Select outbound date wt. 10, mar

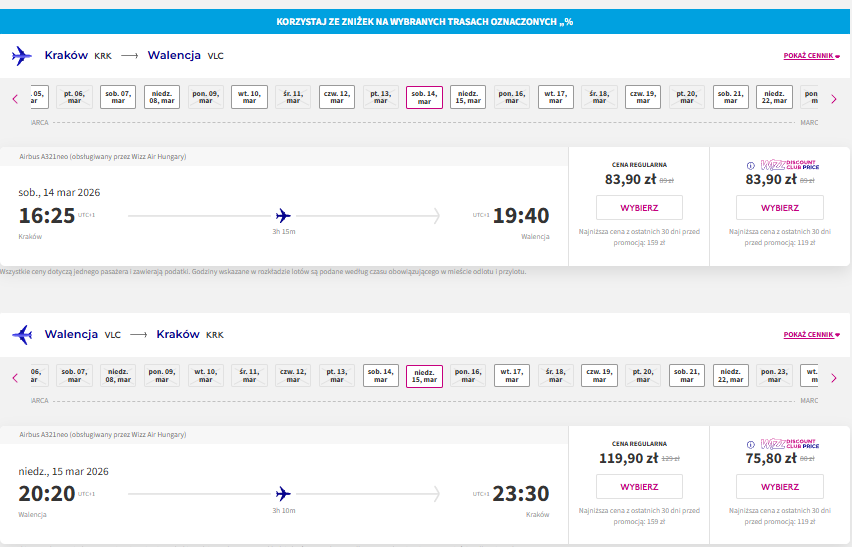coord(249,97)
